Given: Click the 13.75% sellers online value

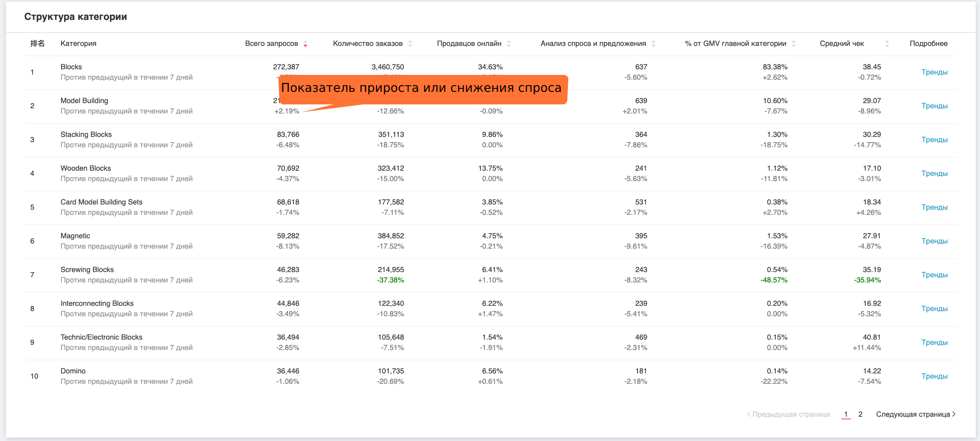Looking at the screenshot, I should [x=490, y=168].
